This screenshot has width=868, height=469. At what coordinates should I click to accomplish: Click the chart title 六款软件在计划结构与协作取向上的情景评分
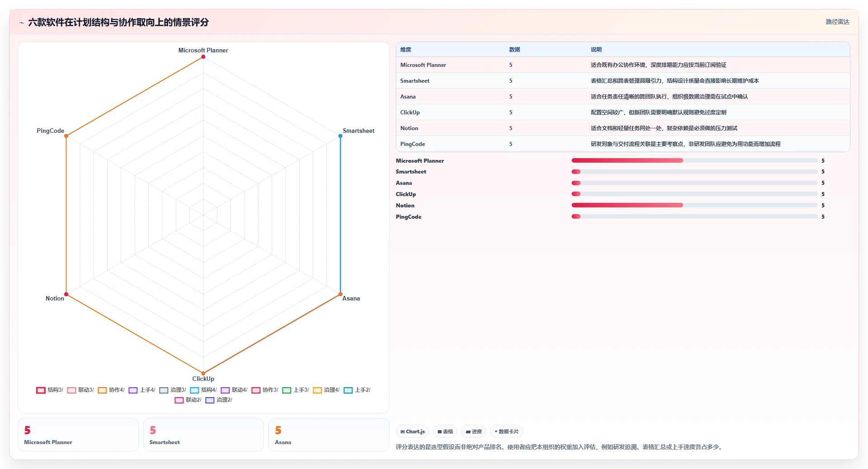118,22
